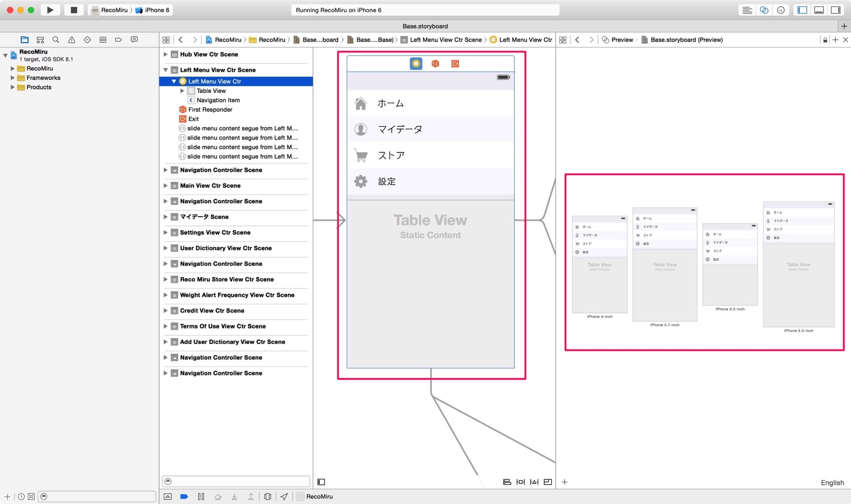Select Credit View Ctr Scene
851x504 pixels.
click(212, 311)
